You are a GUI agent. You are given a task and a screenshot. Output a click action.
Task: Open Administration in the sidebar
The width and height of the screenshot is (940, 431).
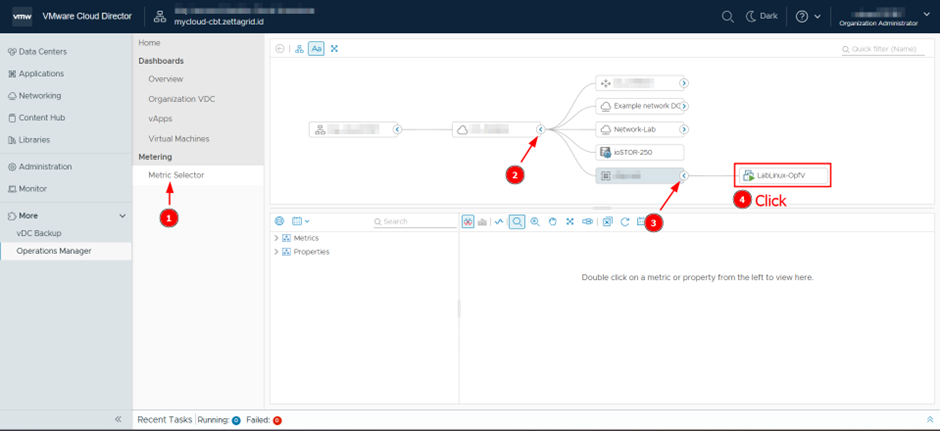tap(40, 167)
